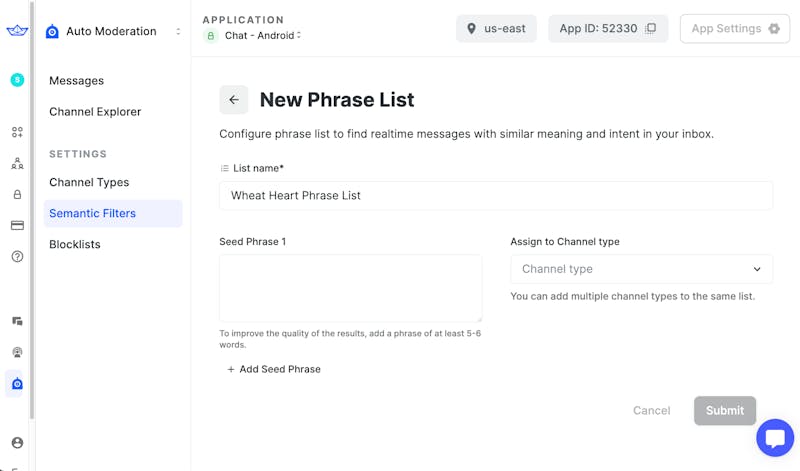Open the apps grid icon in sidebar
800x471 pixels.
17,132
